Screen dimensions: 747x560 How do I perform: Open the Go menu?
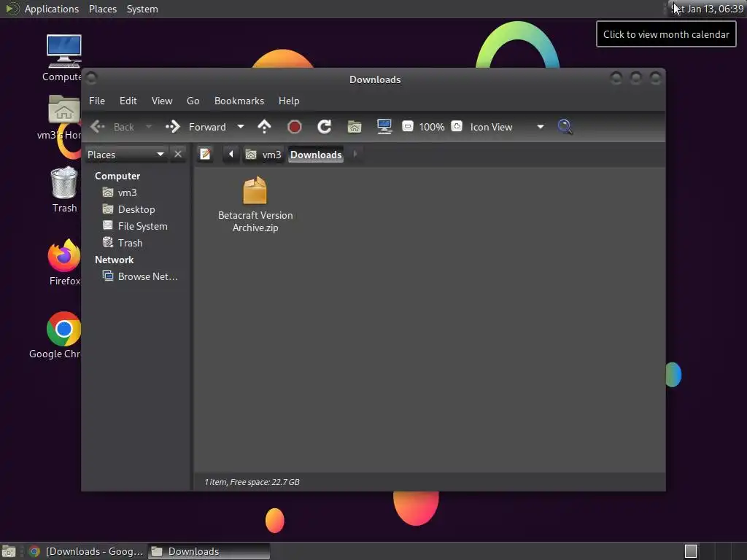[193, 101]
